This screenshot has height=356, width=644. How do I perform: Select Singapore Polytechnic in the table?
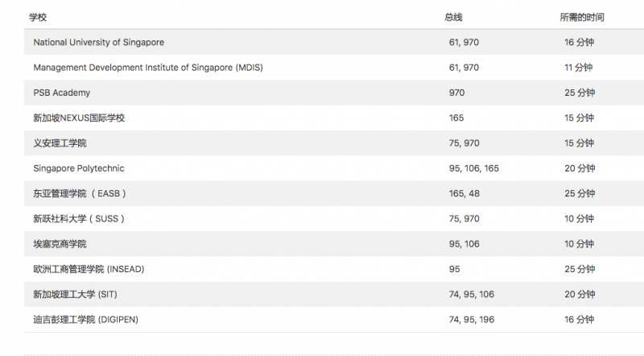[79, 168]
